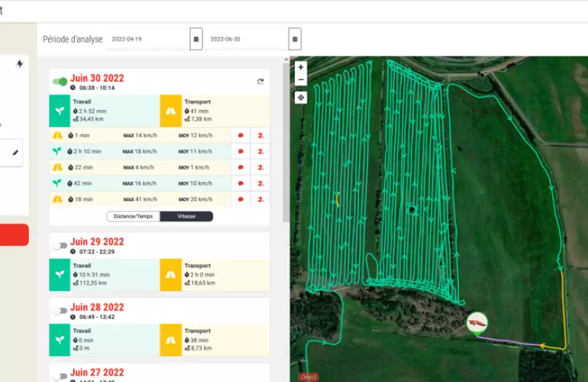The width and height of the screenshot is (588, 382).
Task: Click comment icon on the 1 min row
Action: (x=241, y=135)
